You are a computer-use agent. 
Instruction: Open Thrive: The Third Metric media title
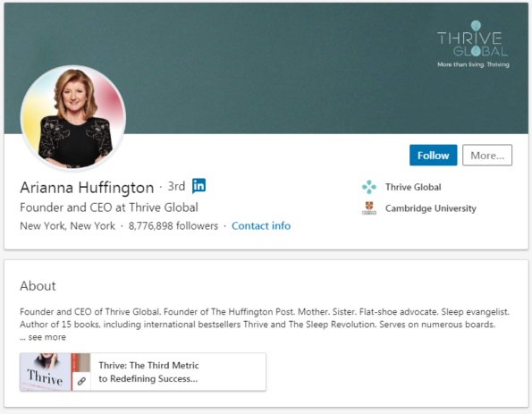coord(148,372)
